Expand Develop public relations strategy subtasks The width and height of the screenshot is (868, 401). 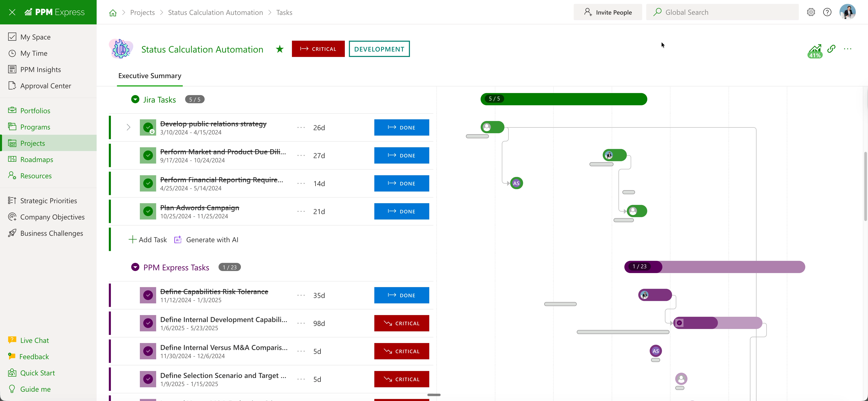tap(128, 127)
